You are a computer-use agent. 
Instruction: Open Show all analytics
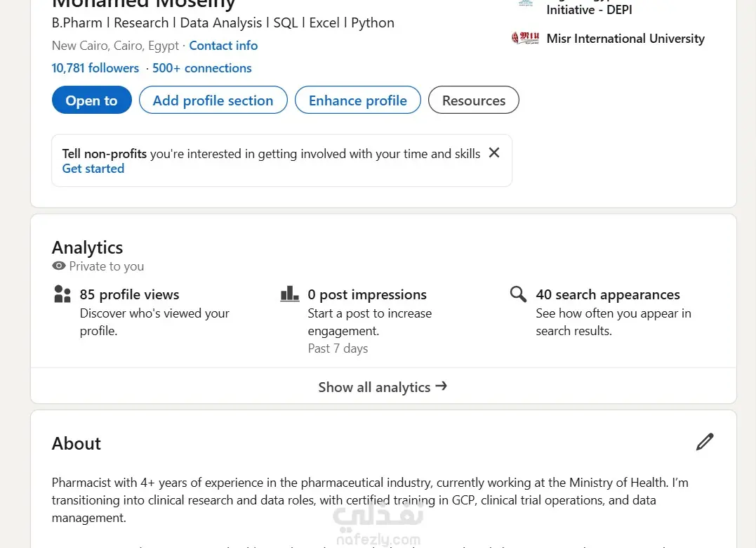(376, 386)
